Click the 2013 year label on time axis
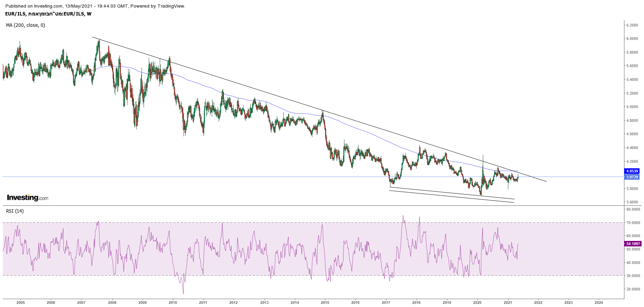 click(264, 303)
